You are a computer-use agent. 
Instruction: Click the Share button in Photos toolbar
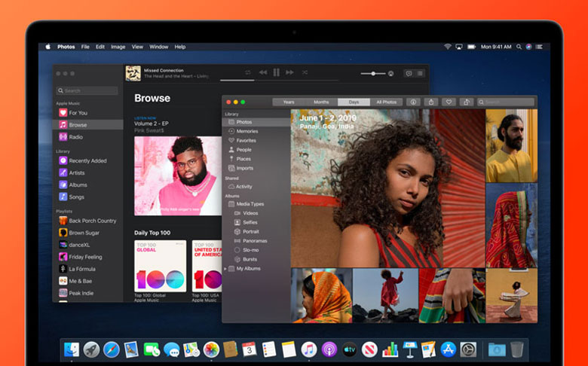coord(431,102)
